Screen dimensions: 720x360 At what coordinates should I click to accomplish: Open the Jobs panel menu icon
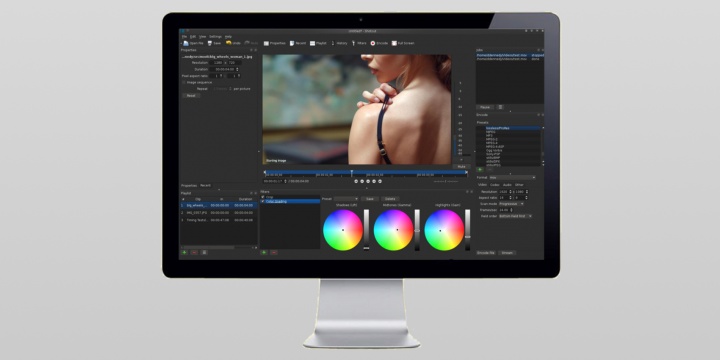(x=501, y=107)
